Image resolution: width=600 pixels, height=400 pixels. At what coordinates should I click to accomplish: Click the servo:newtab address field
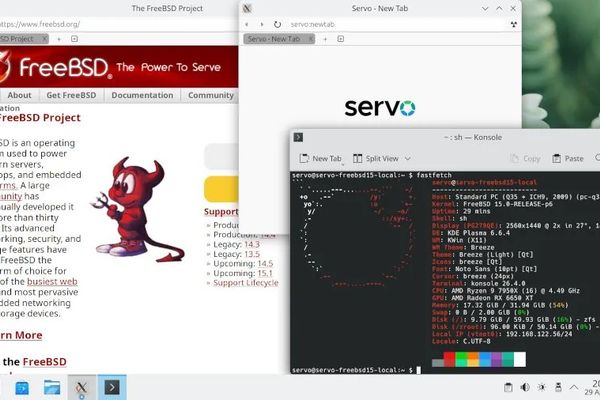396,24
